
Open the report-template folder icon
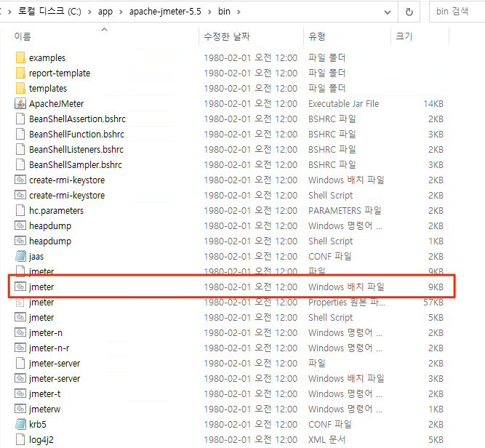(x=20, y=73)
